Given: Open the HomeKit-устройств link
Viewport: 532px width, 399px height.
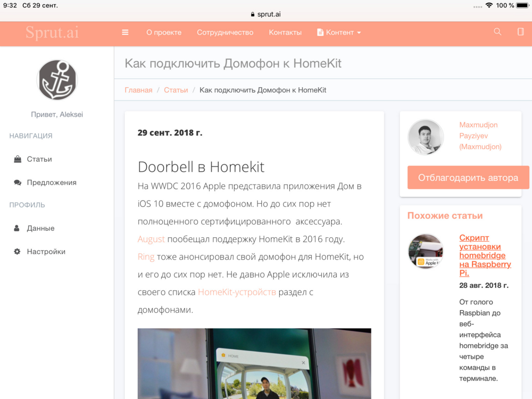Looking at the screenshot, I should coord(237,292).
